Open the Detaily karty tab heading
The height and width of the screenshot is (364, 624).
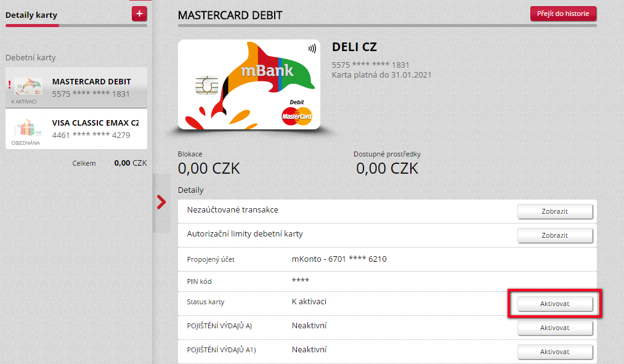(x=31, y=15)
